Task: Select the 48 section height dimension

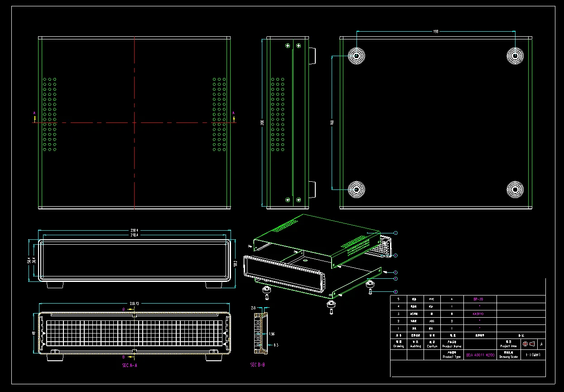Action: pyautogui.click(x=34, y=333)
